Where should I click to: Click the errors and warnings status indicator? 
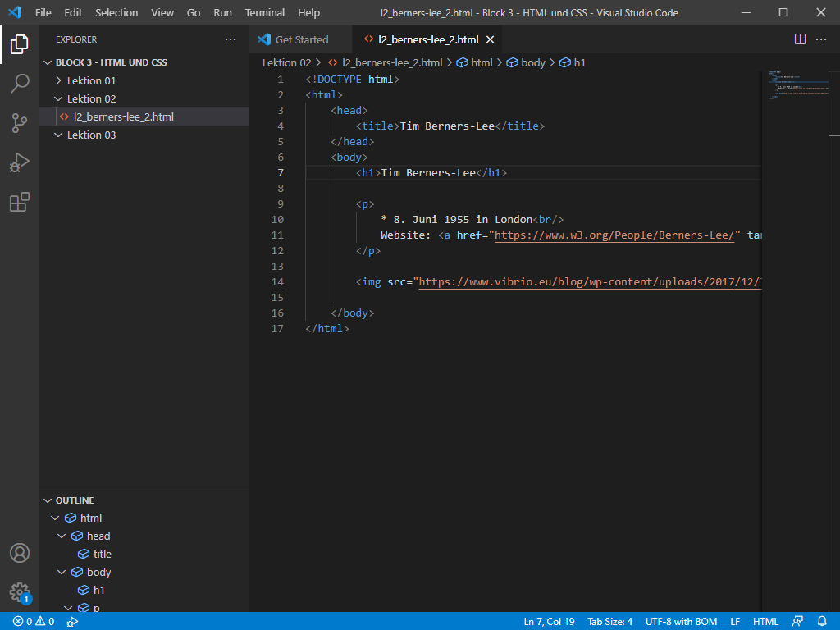click(x=34, y=622)
